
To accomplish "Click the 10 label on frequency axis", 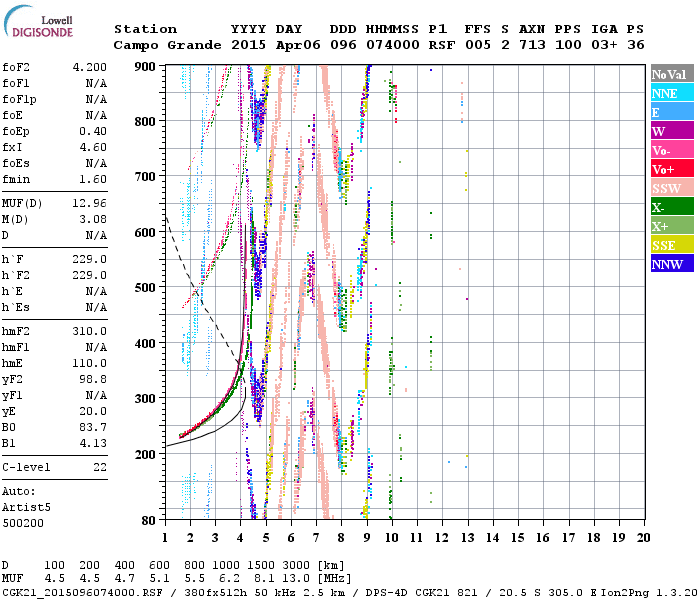I will (x=392, y=538).
